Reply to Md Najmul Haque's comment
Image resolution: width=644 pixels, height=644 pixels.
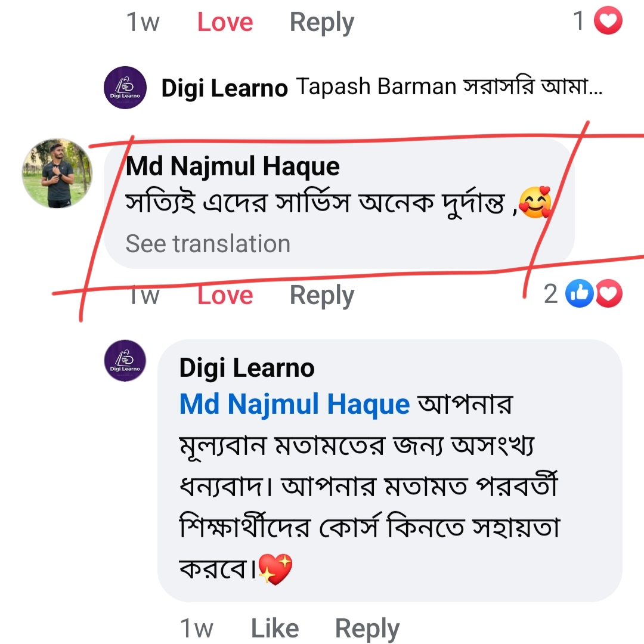[322, 296]
